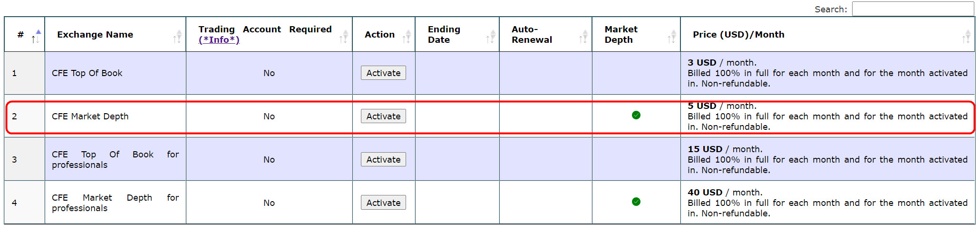Click sort arrows in Action header

(407, 36)
